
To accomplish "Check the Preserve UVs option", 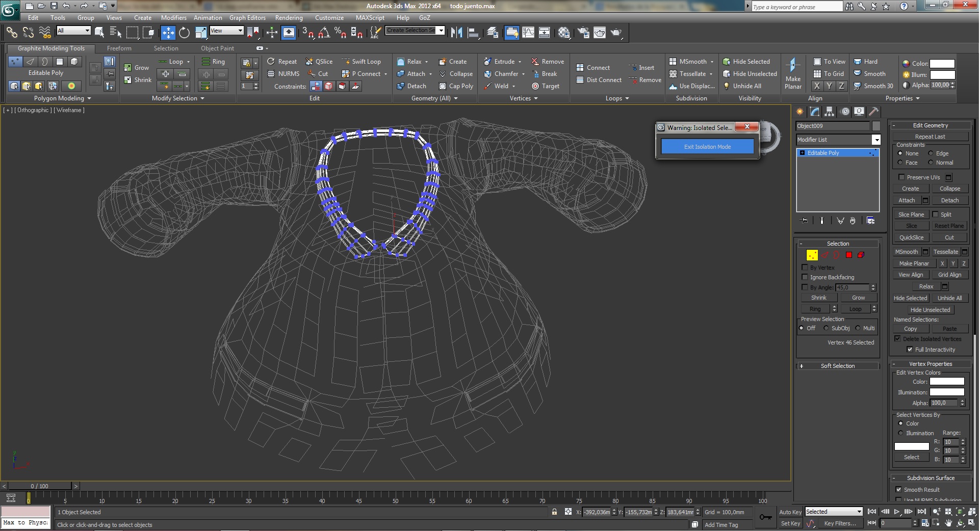I will pos(901,177).
